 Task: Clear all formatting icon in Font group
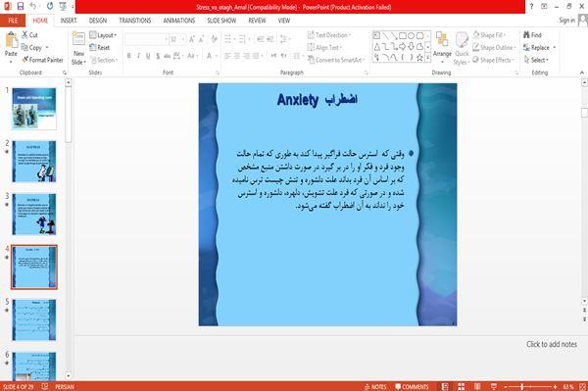tap(215, 39)
